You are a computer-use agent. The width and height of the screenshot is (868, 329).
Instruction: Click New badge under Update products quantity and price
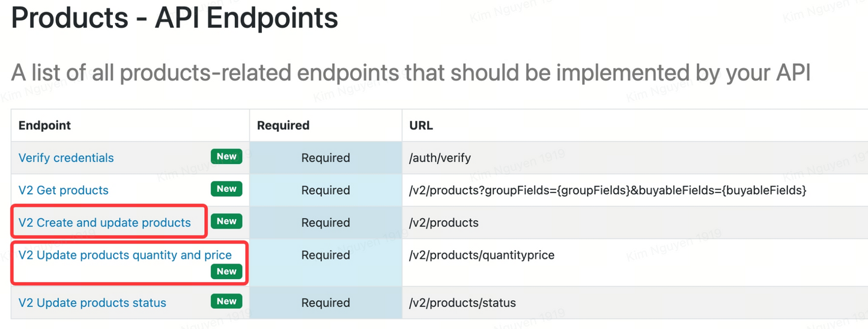point(226,272)
